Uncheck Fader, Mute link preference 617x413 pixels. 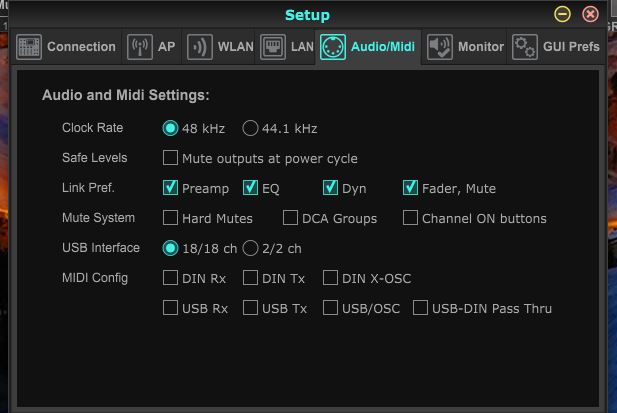tap(410, 188)
